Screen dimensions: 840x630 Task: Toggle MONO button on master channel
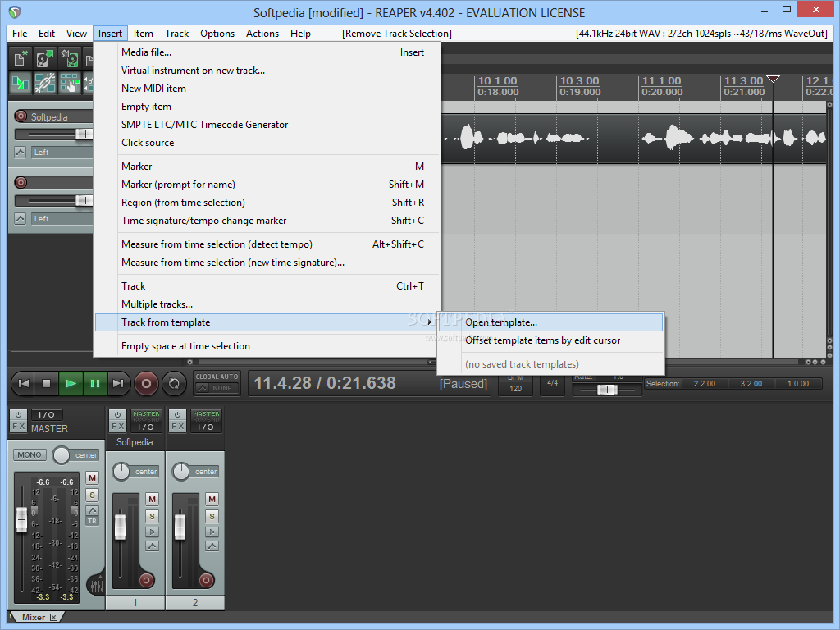(30, 454)
